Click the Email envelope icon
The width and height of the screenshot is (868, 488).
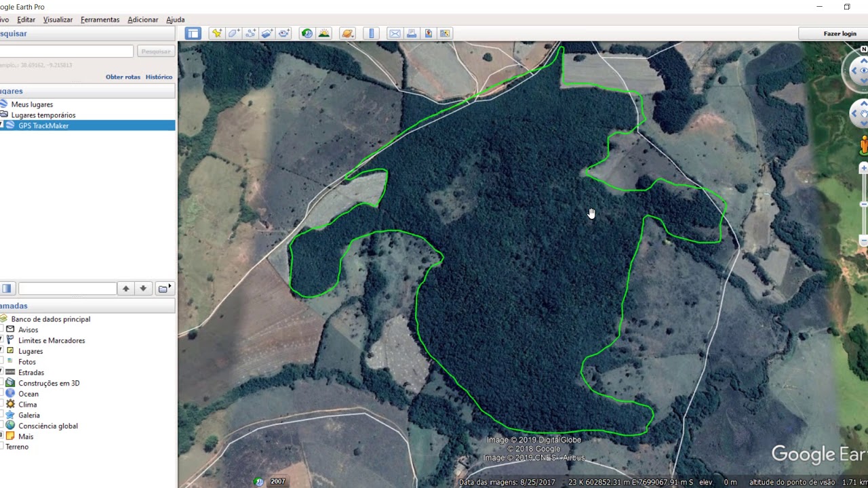(x=395, y=33)
